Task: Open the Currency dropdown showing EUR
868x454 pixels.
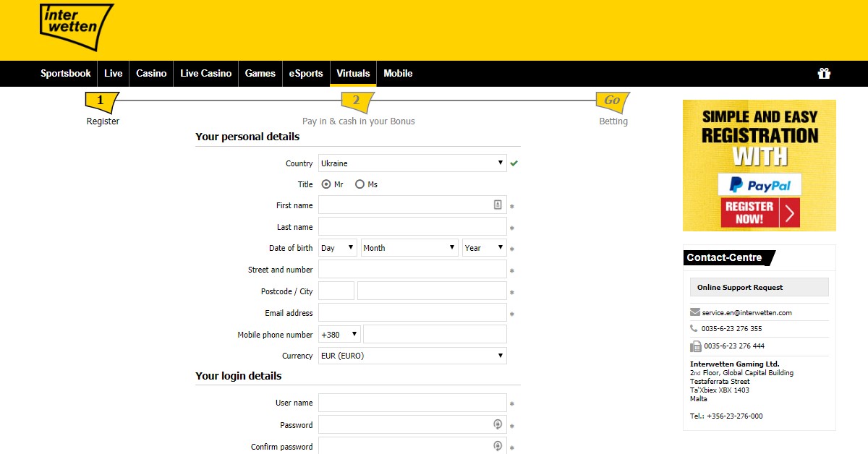Action: [x=412, y=356]
